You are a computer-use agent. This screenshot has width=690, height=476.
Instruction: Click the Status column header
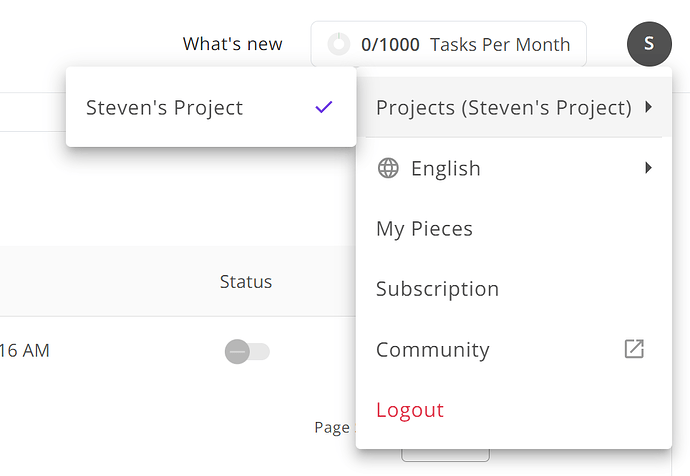246,282
